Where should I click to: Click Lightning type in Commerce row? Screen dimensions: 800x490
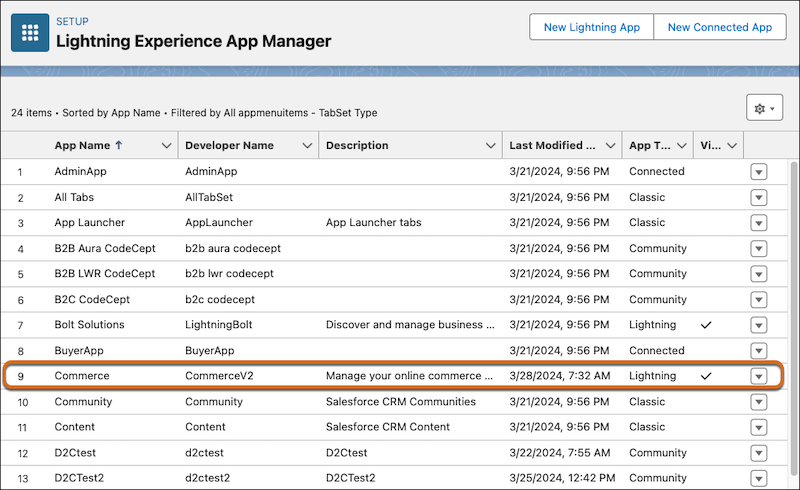[652, 376]
